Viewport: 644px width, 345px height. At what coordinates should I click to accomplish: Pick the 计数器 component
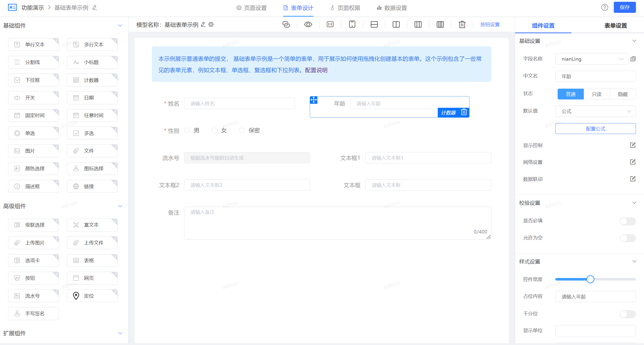pyautogui.click(x=92, y=80)
